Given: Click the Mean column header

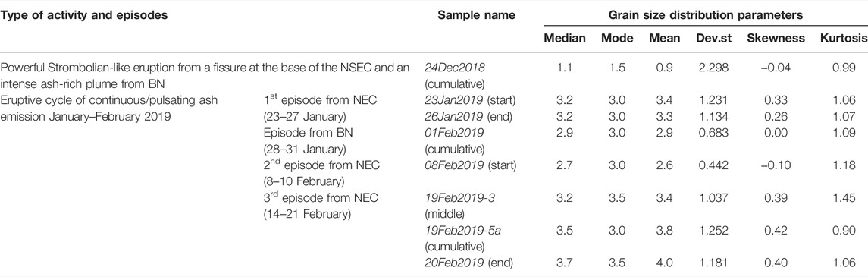Looking at the screenshot, I should tap(663, 39).
